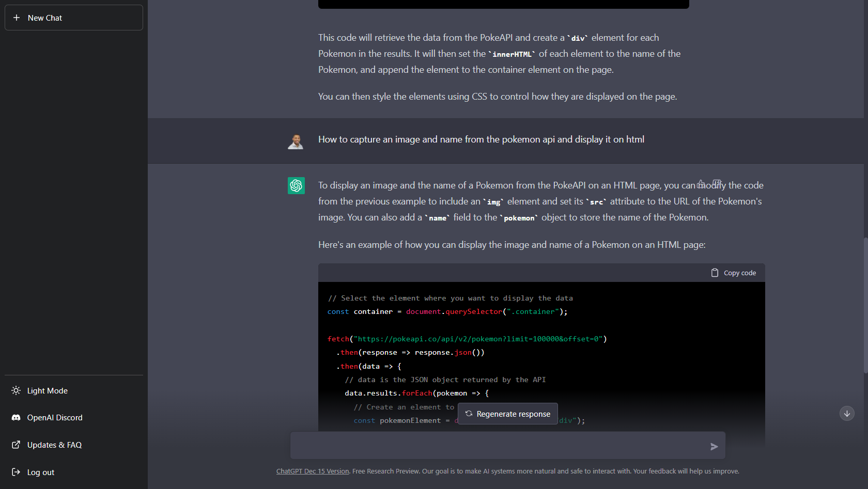Click the sentence 'You can then style the elements using CSS'

pyautogui.click(x=498, y=97)
